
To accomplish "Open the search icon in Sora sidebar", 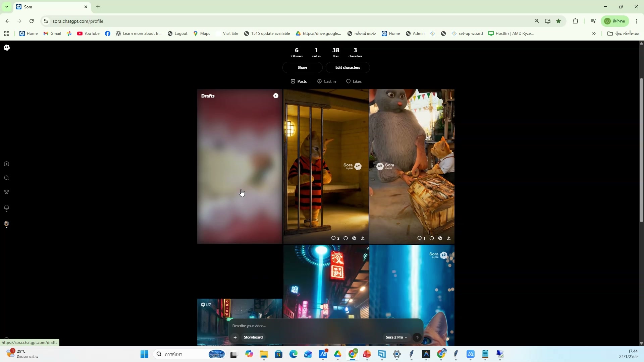I will click(6, 178).
